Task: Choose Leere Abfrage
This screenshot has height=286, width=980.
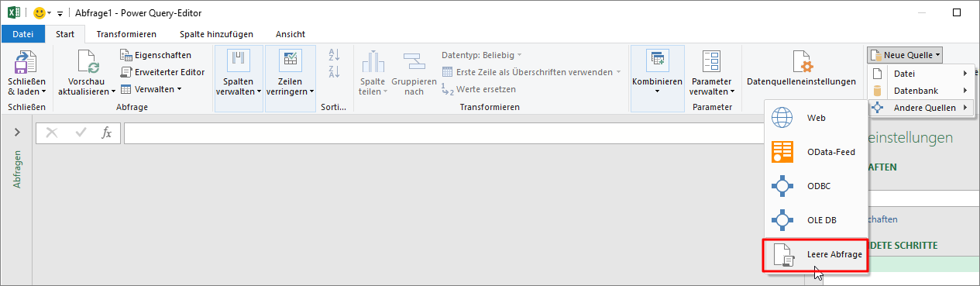Action: 815,254
